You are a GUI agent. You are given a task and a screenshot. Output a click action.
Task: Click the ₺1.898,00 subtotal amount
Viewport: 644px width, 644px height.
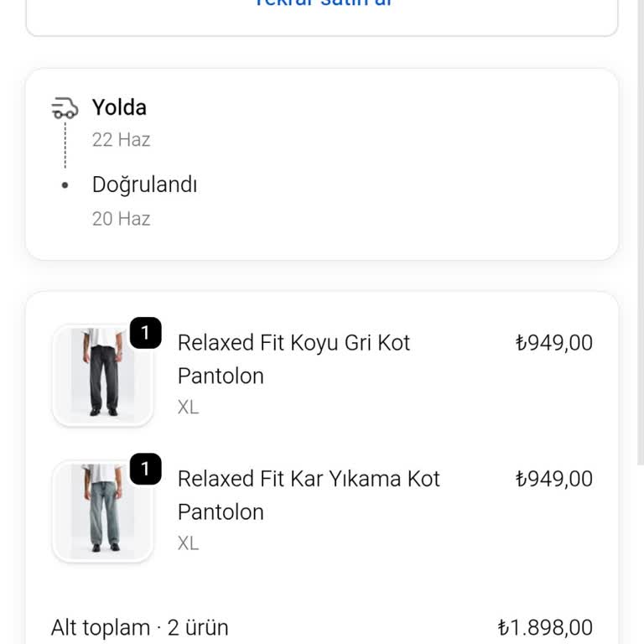point(545,628)
